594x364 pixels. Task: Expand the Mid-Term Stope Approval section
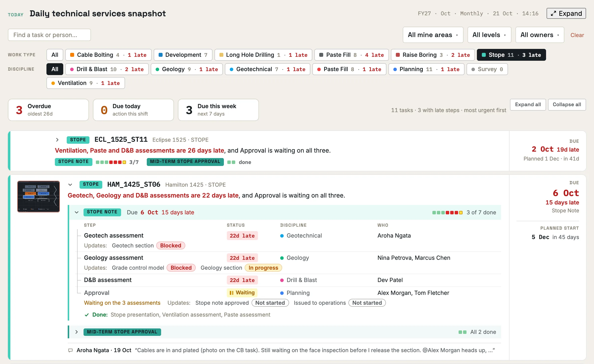pos(77,332)
